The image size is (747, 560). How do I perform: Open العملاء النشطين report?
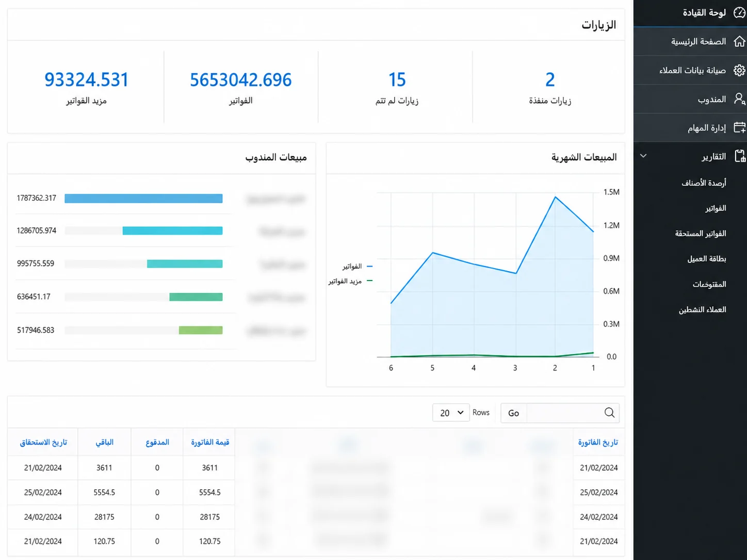click(x=702, y=309)
